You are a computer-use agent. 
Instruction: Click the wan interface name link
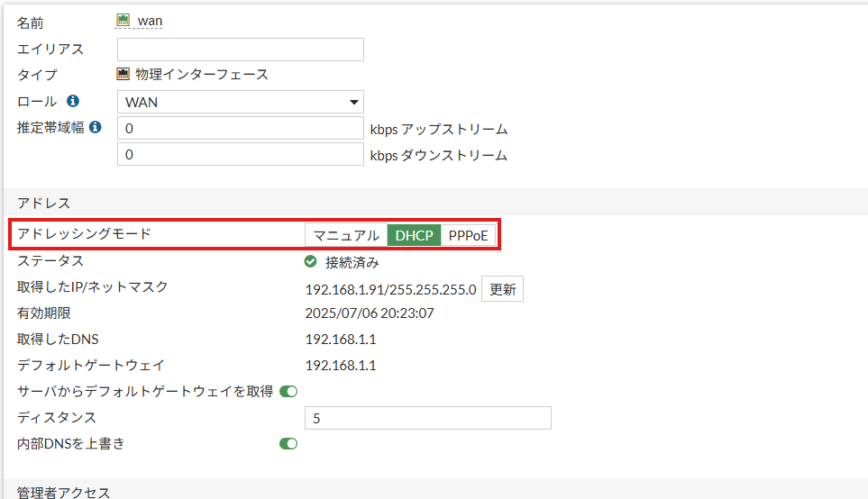click(150, 21)
